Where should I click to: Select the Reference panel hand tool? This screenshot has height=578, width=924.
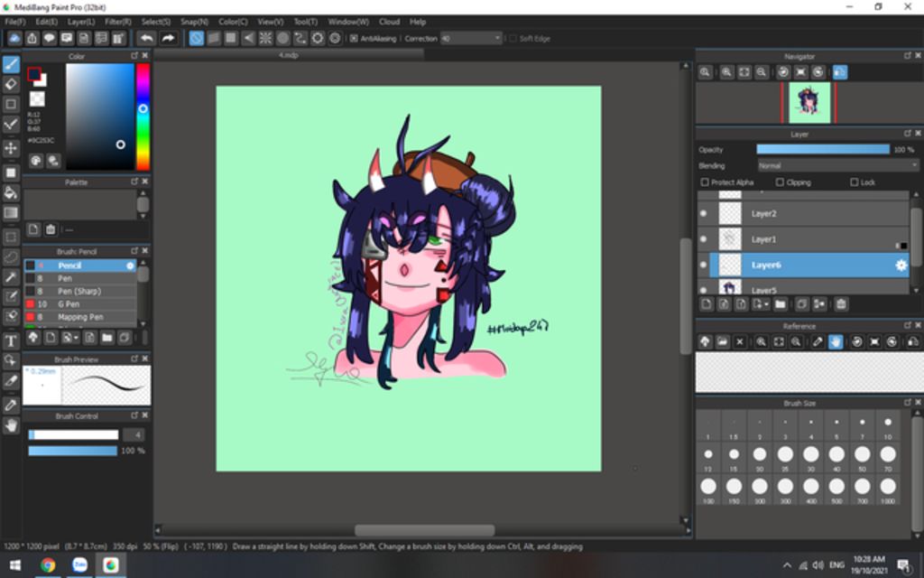[835, 341]
